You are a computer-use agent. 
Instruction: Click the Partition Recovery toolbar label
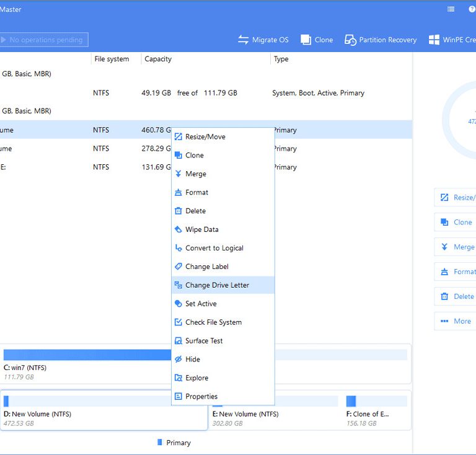coord(387,40)
